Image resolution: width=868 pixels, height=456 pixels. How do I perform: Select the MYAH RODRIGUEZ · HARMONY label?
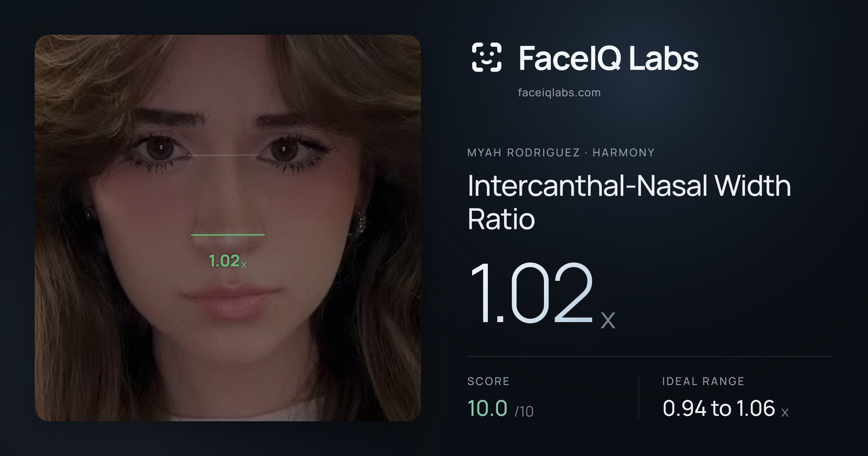(561, 152)
